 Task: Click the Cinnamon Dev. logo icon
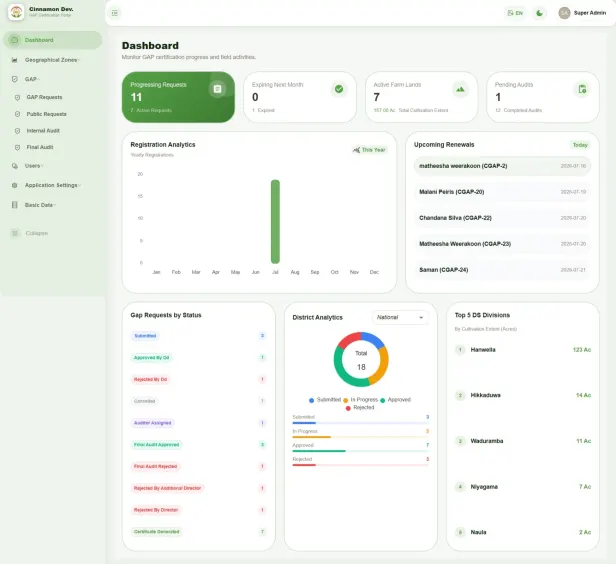point(16,12)
